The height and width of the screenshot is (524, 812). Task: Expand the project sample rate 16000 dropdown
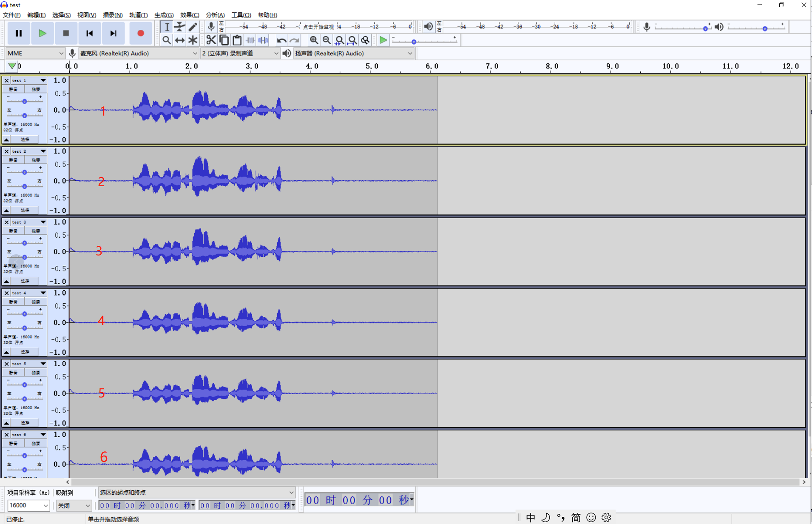[28, 505]
